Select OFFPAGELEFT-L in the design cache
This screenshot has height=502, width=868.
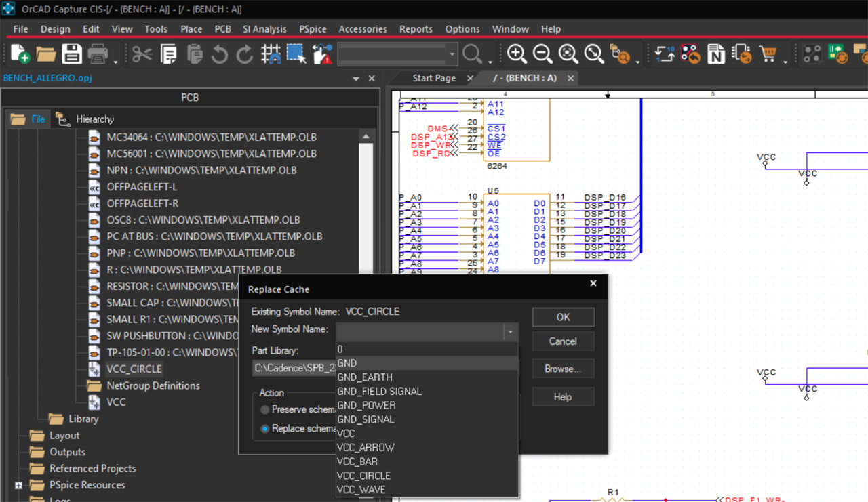pyautogui.click(x=142, y=187)
